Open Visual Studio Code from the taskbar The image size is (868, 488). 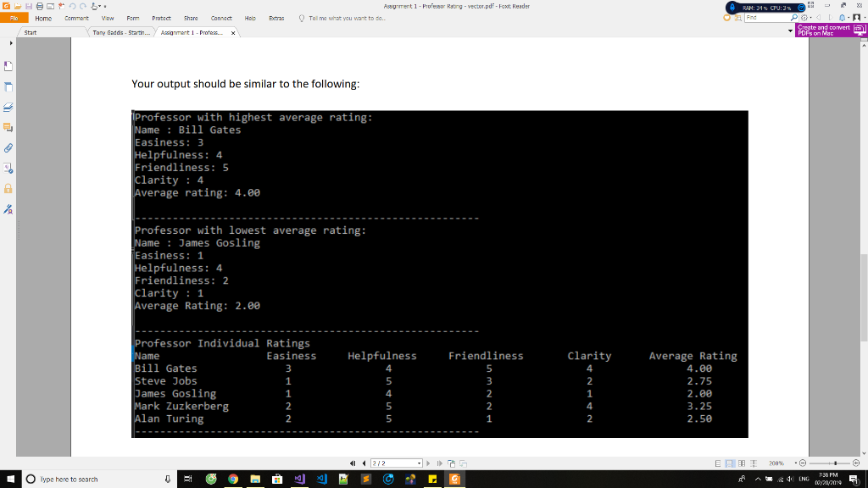pos(321,480)
